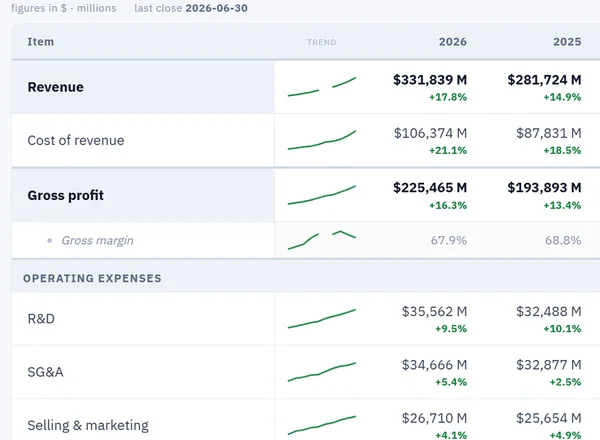The height and width of the screenshot is (440, 600).
Task: Select the Cost of revenue row label
Action: (76, 140)
